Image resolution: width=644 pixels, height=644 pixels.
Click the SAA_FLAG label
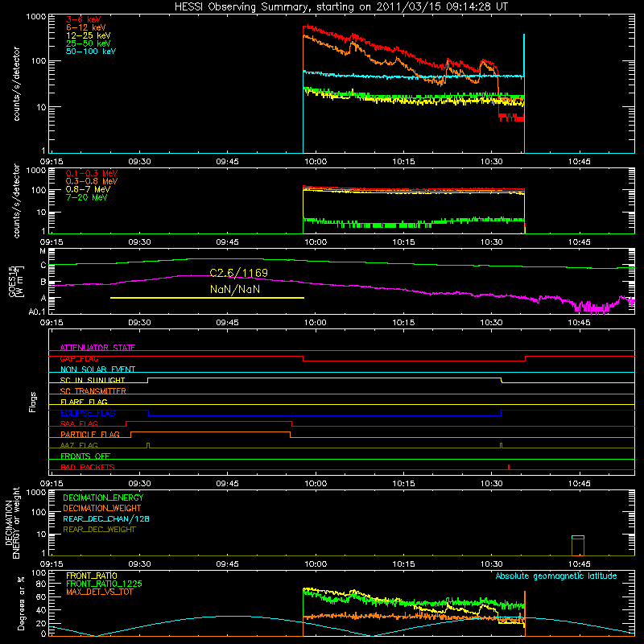click(x=79, y=423)
